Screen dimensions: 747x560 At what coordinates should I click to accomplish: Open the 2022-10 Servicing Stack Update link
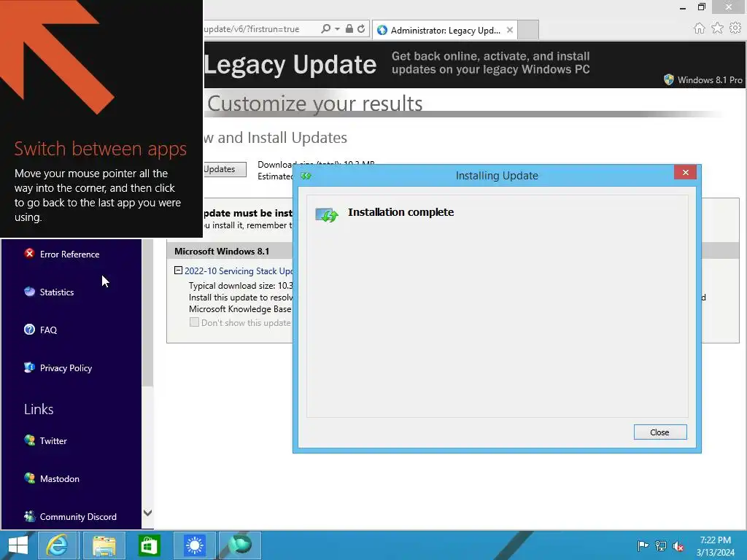[x=239, y=271]
